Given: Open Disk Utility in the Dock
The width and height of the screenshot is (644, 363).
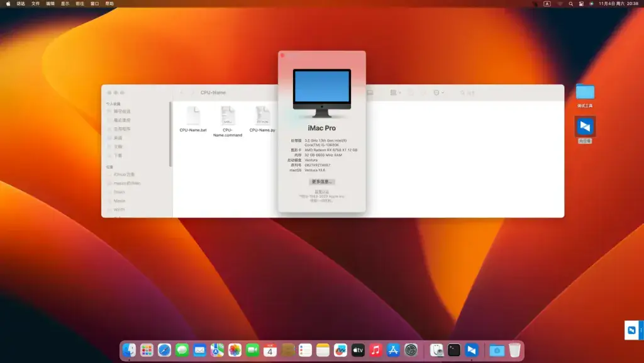Looking at the screenshot, I should pyautogui.click(x=436, y=350).
